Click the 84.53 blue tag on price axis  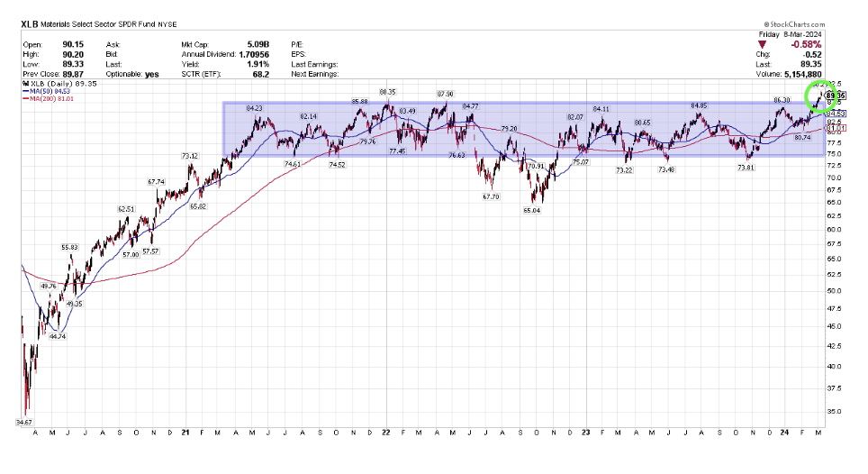836,114
